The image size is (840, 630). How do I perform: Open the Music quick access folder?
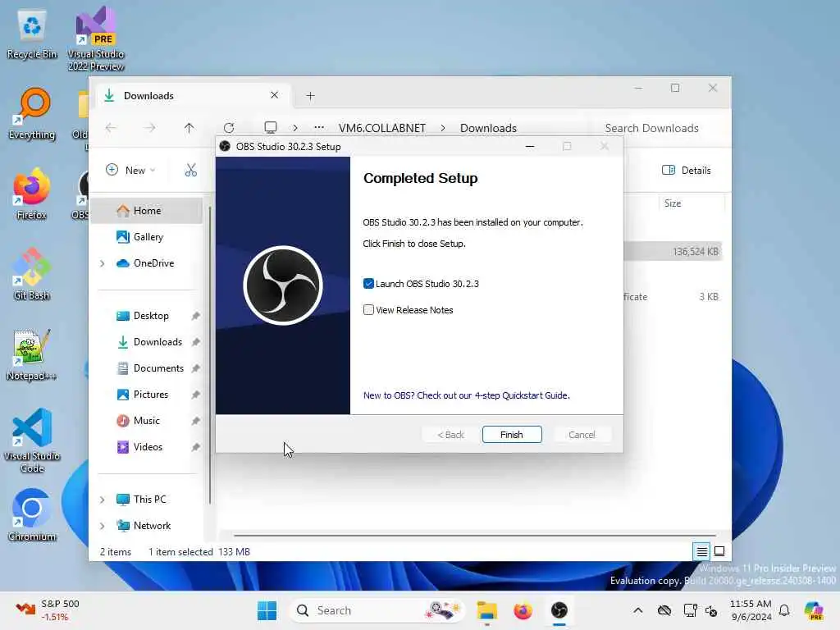[146, 421]
